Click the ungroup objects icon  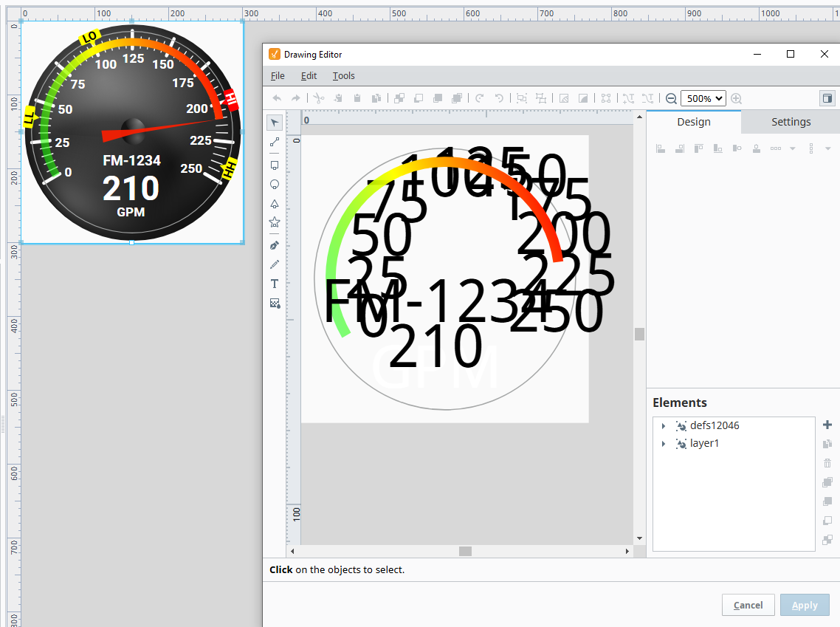541,98
